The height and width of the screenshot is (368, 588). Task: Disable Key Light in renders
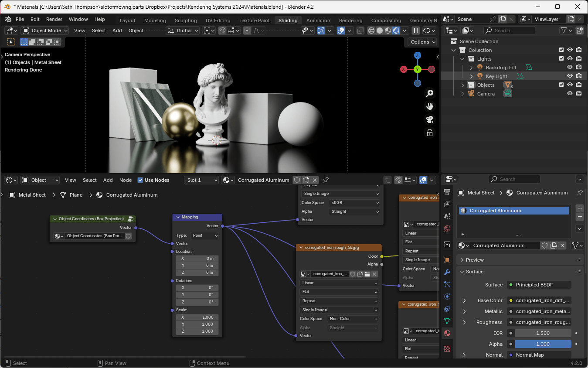tap(578, 76)
